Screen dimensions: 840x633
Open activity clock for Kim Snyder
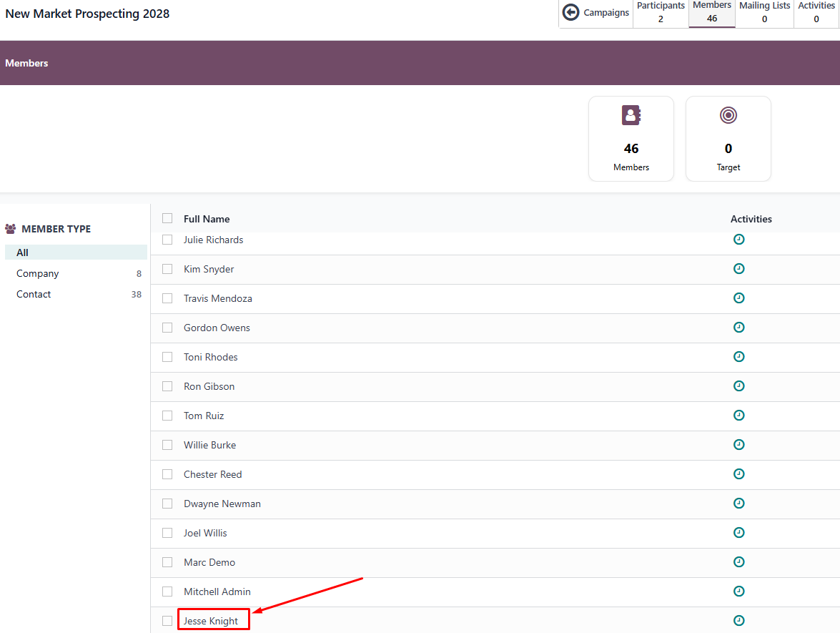point(739,269)
